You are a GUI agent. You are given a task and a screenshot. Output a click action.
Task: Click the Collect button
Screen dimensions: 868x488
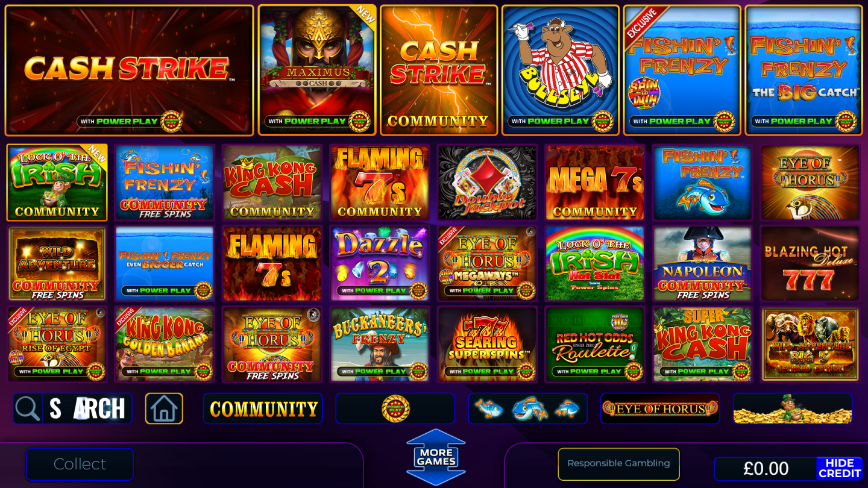(x=80, y=464)
